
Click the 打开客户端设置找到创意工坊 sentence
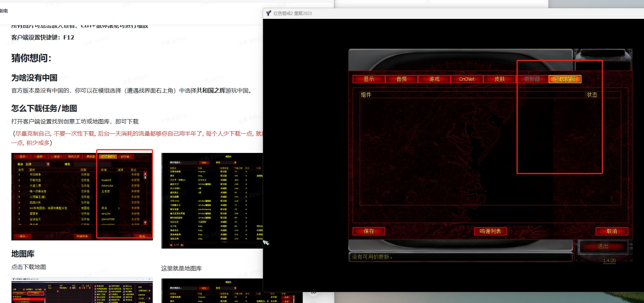click(75, 121)
